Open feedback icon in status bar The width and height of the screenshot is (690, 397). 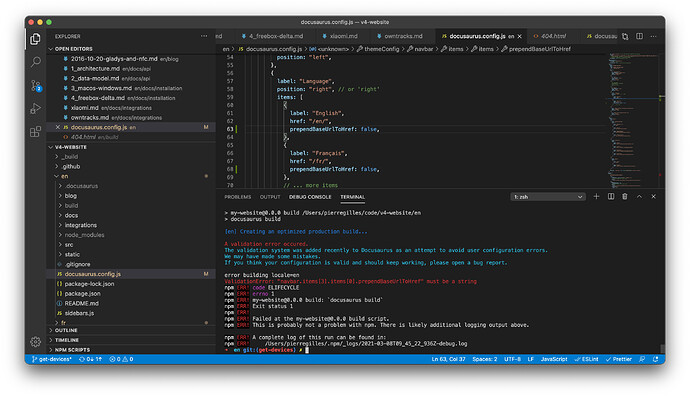click(642, 359)
